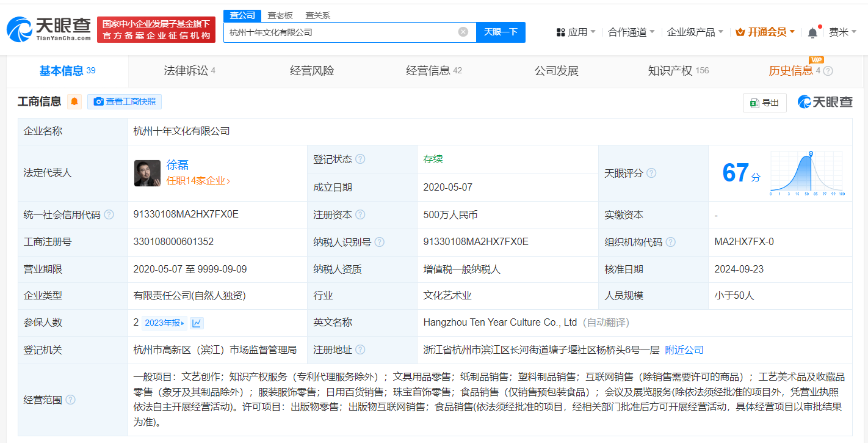The height and width of the screenshot is (443, 868).
Task: Click the 500万人民币 registered capital value
Action: pyautogui.click(x=450, y=214)
